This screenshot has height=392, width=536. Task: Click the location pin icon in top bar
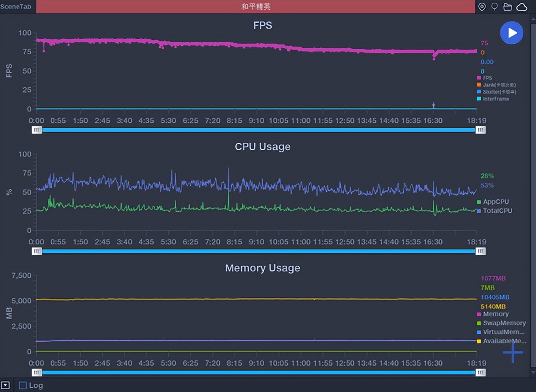(482, 7)
